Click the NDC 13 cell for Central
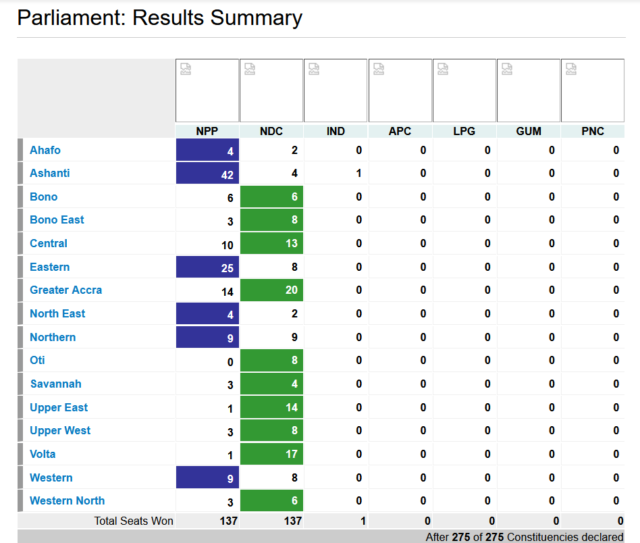The image size is (640, 543). (271, 243)
